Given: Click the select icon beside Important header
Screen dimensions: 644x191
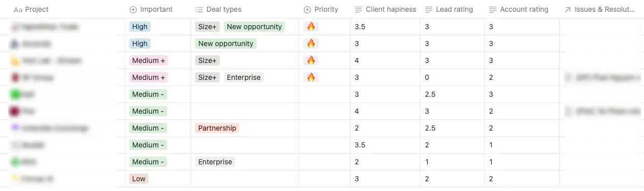Looking at the screenshot, I should click(133, 9).
